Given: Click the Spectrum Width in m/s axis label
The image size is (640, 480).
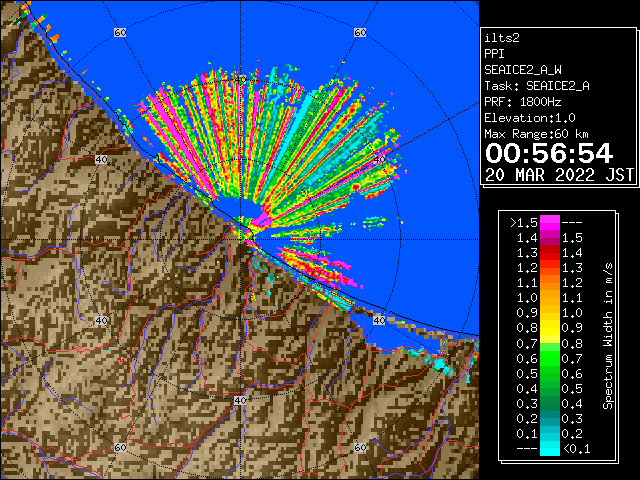Looking at the screenshot, I should 608,336.
